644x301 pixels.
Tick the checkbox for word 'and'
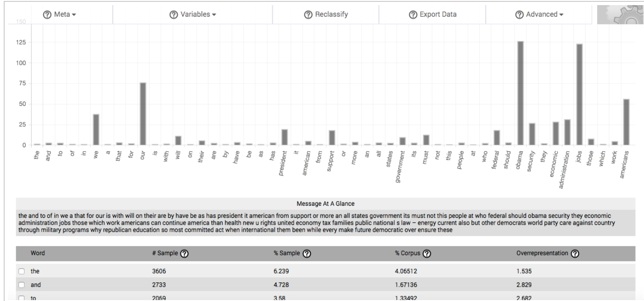pos(22,284)
